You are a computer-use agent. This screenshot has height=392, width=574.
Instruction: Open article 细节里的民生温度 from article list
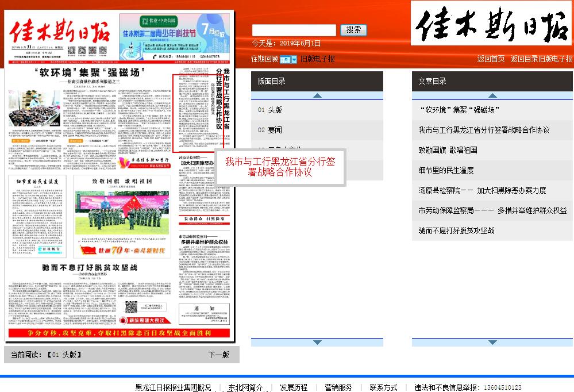pos(446,170)
